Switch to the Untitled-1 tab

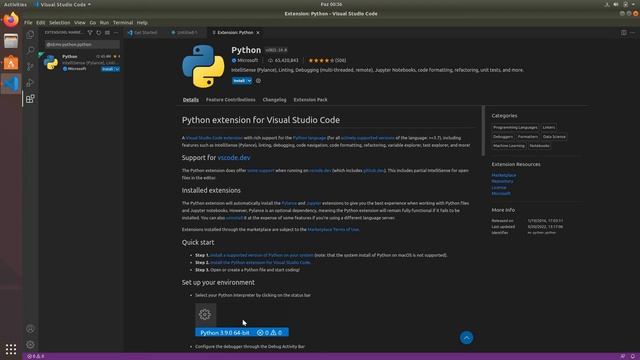pos(187,33)
